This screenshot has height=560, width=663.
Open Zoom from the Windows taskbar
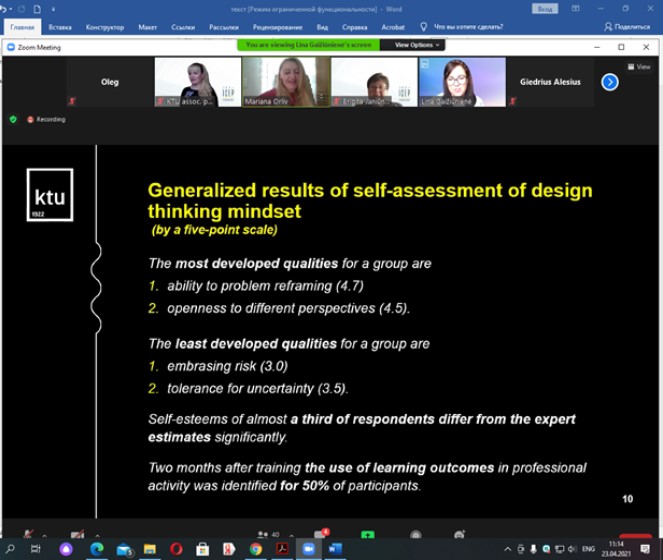(309, 549)
